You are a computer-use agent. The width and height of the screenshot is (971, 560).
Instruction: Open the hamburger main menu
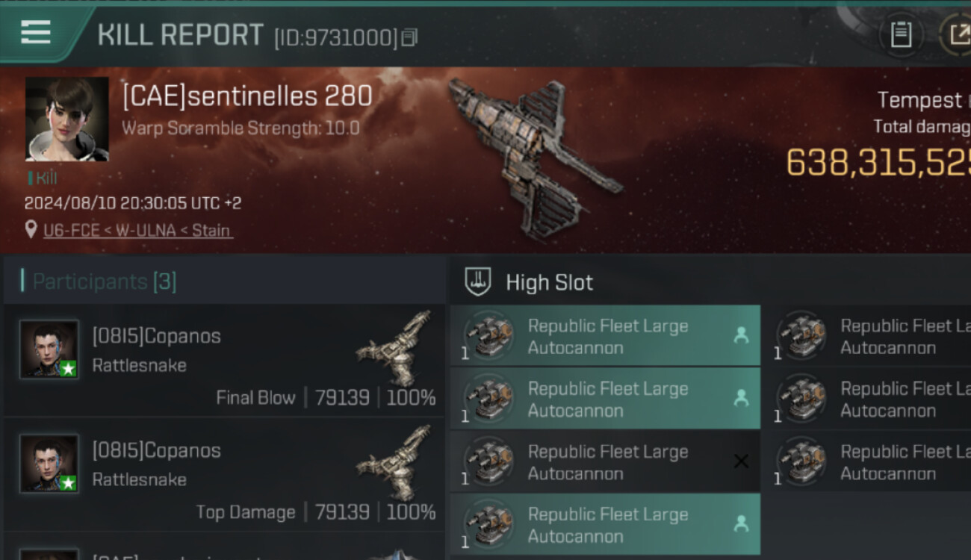[x=36, y=32]
